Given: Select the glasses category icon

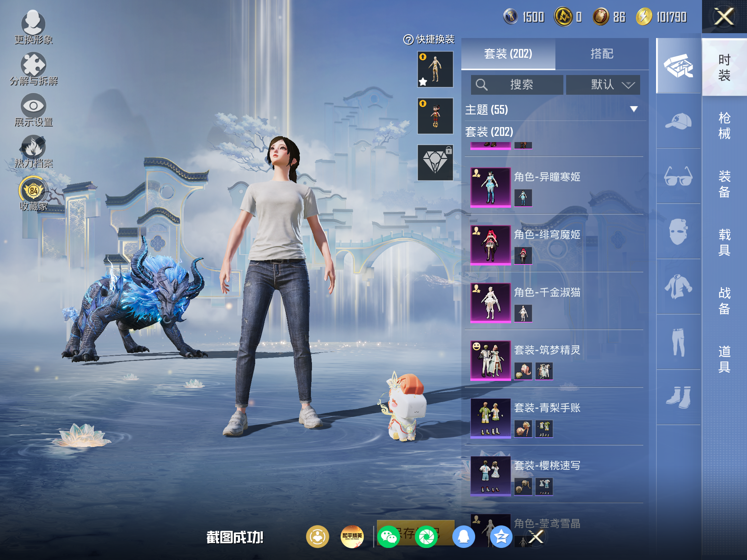Looking at the screenshot, I should pos(678,176).
